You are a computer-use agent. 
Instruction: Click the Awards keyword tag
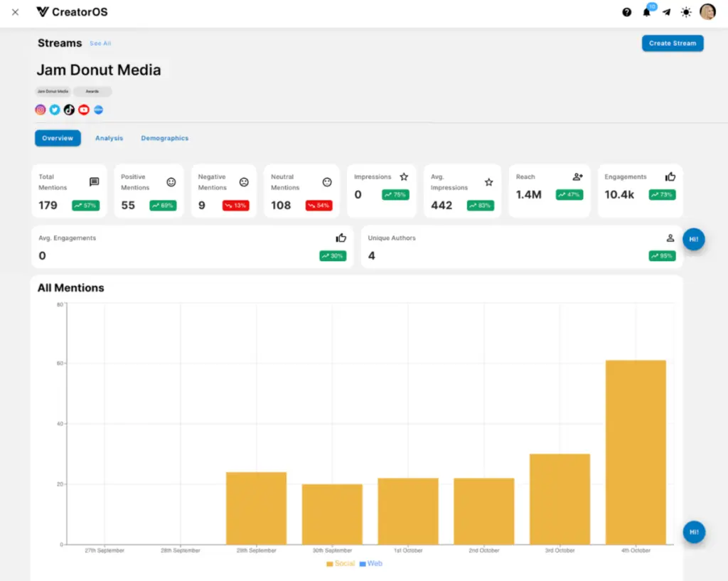click(92, 92)
